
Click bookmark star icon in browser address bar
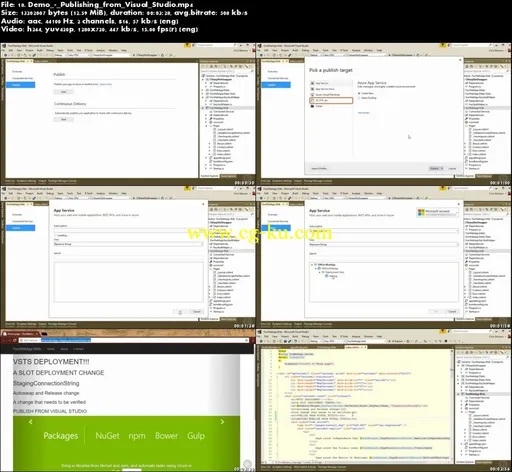246,340
